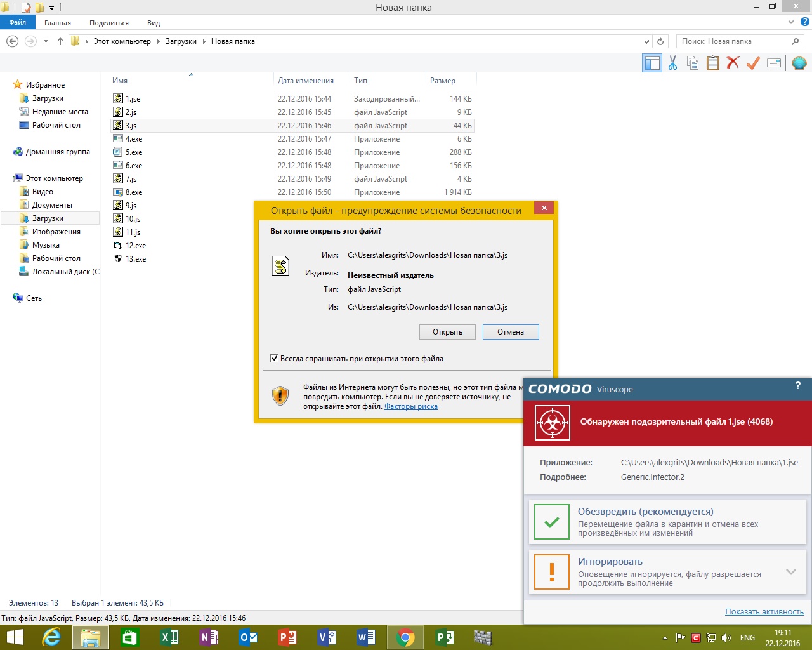The image size is (812, 650).
Task: Click Comodo help question mark icon
Action: [x=798, y=385]
